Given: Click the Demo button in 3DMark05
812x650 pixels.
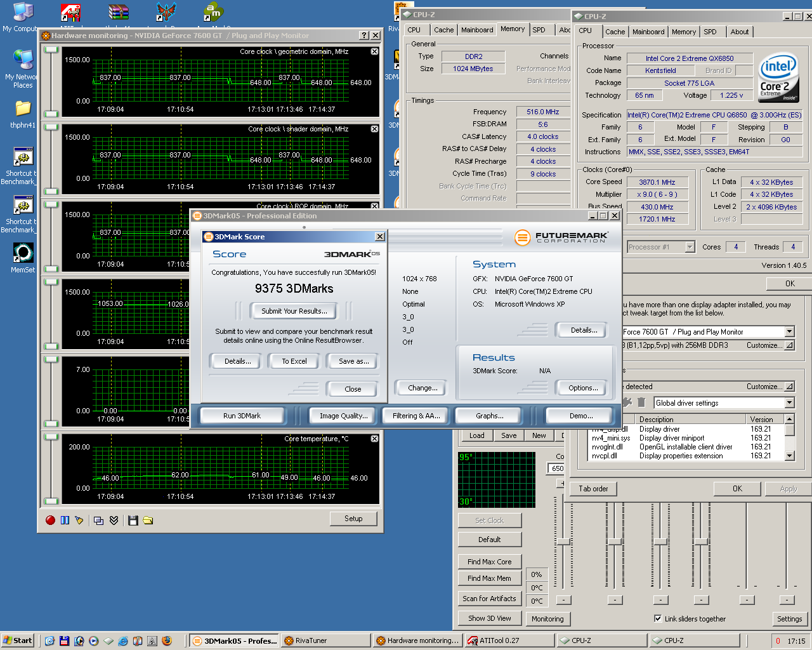Looking at the screenshot, I should pyautogui.click(x=581, y=416).
